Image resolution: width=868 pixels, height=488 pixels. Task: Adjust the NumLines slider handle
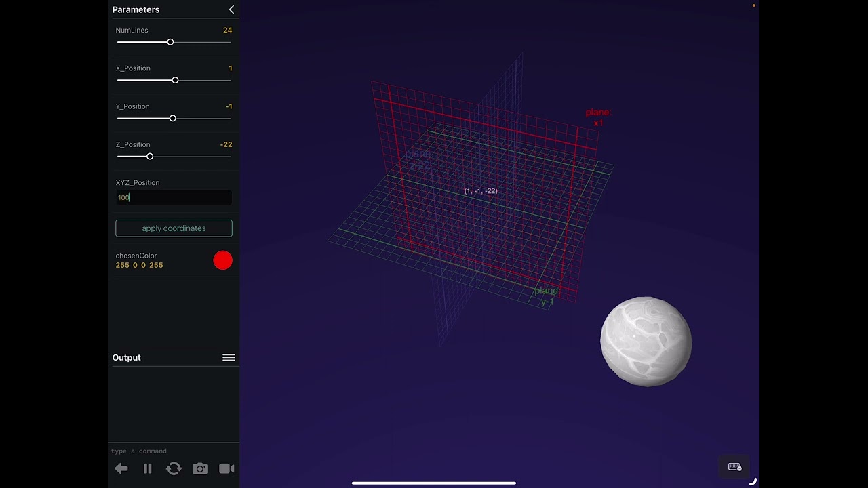(170, 42)
